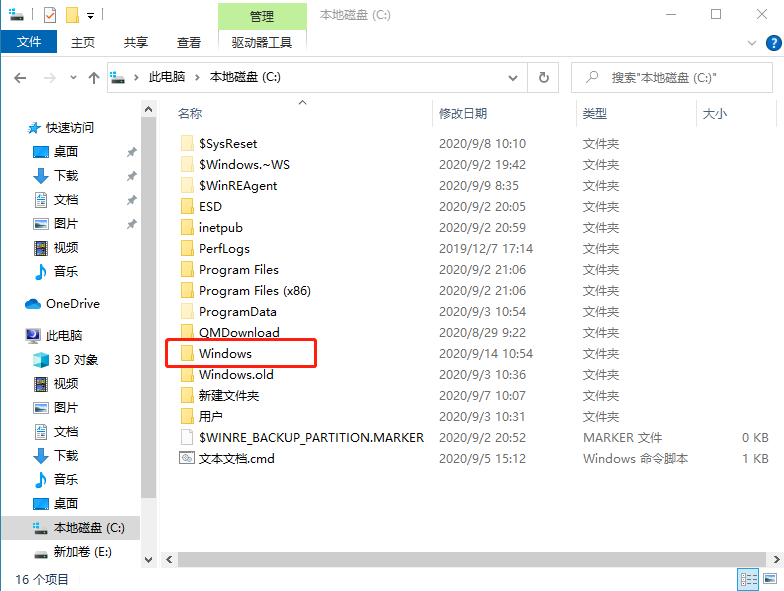The width and height of the screenshot is (784, 591).
Task: Select 此电脑 in the navigation pane
Action: point(64,336)
